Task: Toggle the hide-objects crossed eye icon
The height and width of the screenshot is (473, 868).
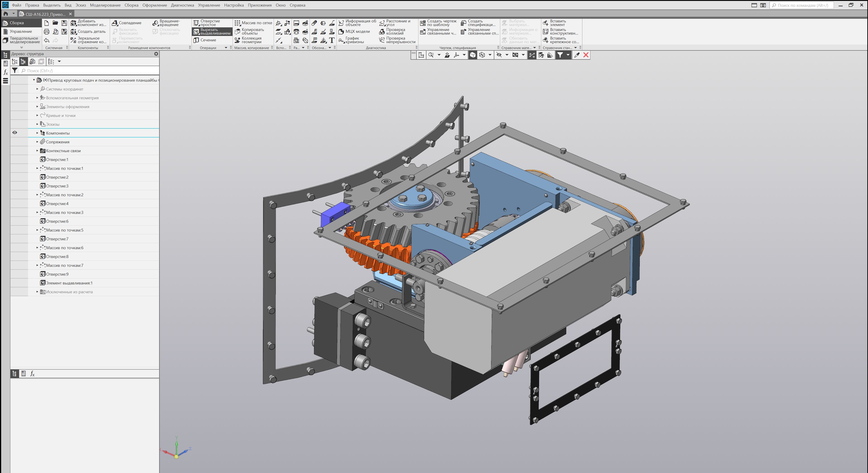Action: [x=499, y=55]
